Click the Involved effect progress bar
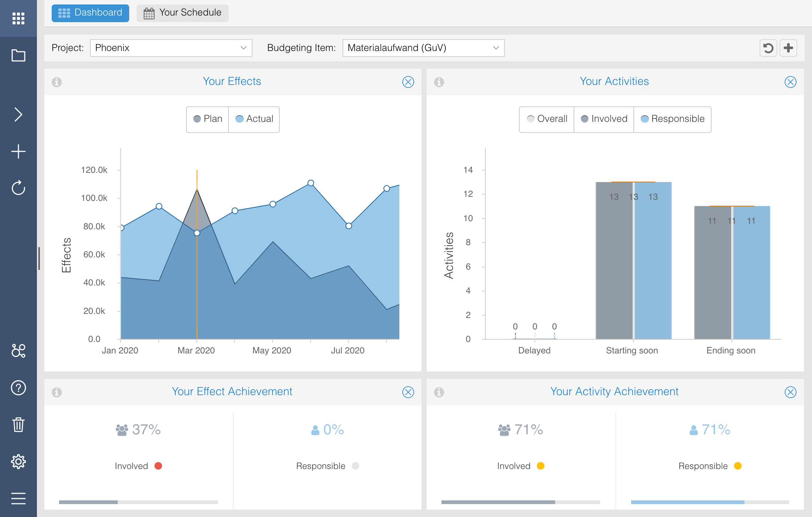 tap(138, 502)
